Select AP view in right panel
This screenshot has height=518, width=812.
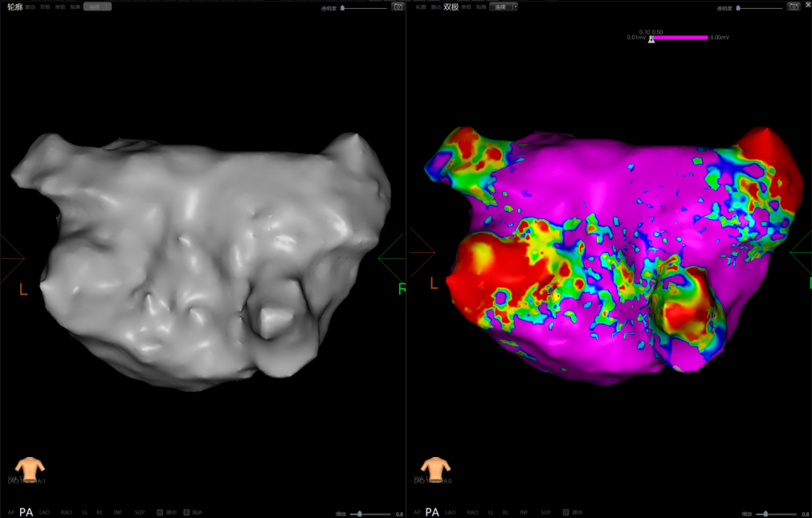pyautogui.click(x=416, y=512)
